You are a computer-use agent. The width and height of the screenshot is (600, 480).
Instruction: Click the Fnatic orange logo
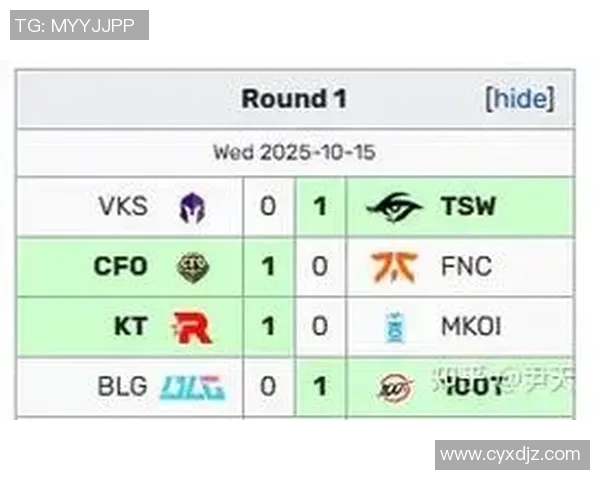[394, 267]
